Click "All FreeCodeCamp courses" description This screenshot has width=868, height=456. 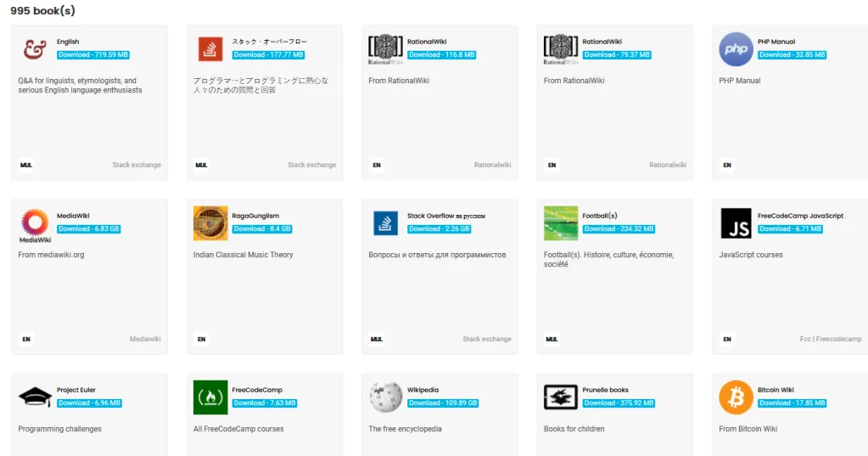tap(238, 429)
